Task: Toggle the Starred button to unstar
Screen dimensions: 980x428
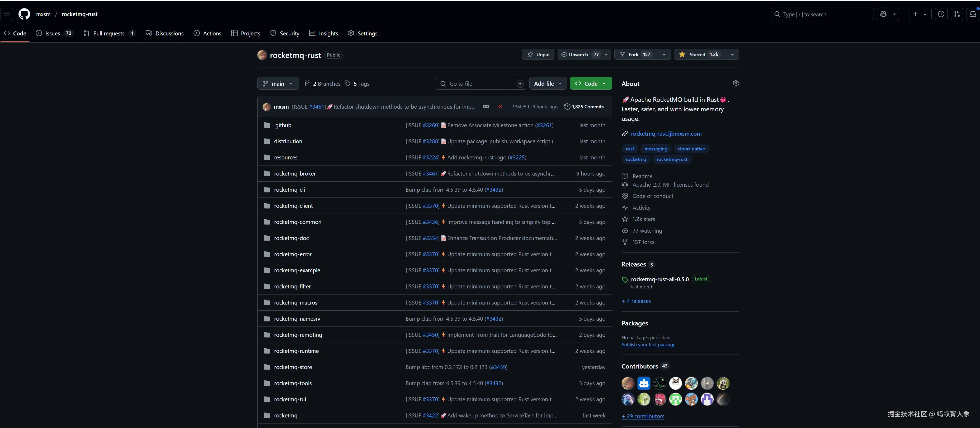Action: pyautogui.click(x=700, y=54)
